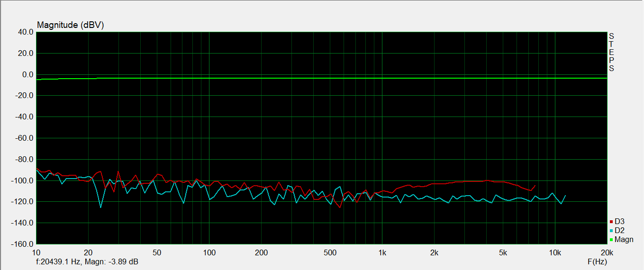This screenshot has height=270, width=644.
Task: Click the 50 frequency axis label
Action: (x=157, y=252)
